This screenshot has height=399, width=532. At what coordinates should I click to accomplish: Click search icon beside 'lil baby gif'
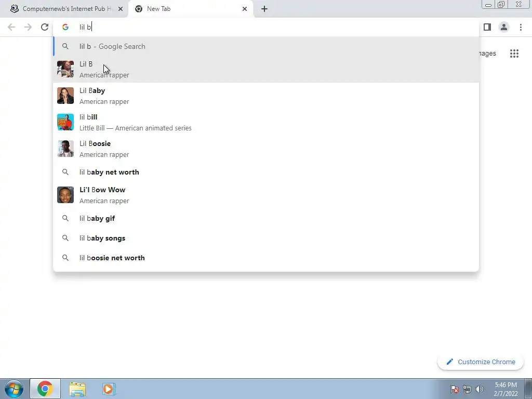click(65, 219)
